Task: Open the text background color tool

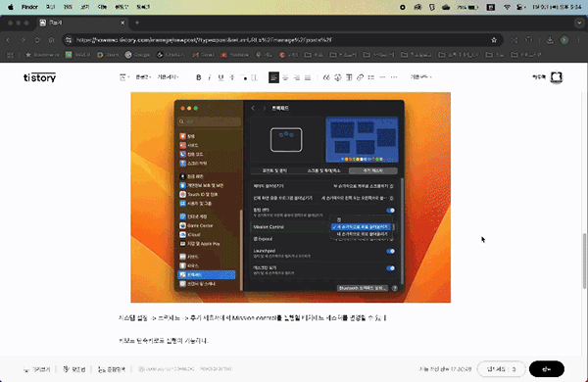Action: click(255, 77)
